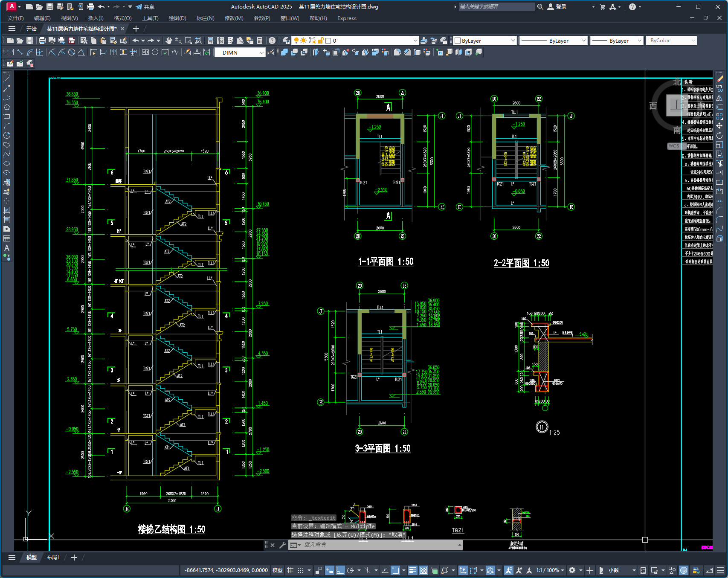
Task: Click the WCS label under the ViewCube
Action: [x=674, y=146]
